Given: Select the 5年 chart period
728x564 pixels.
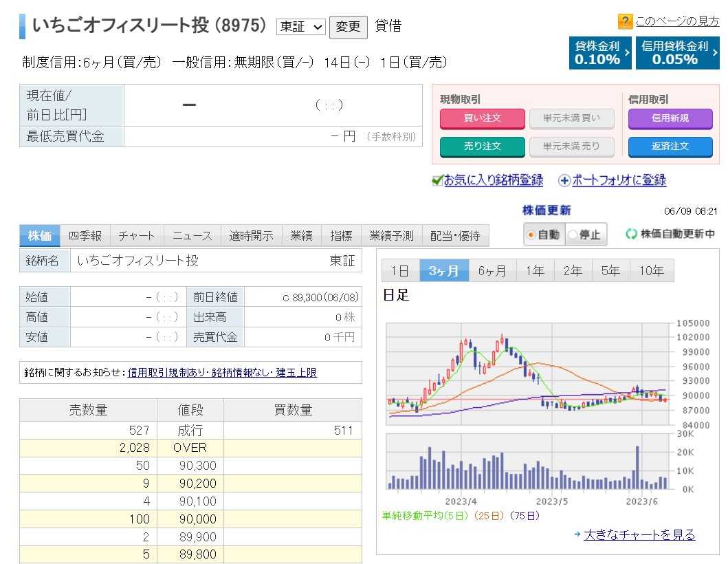Looking at the screenshot, I should (610, 270).
